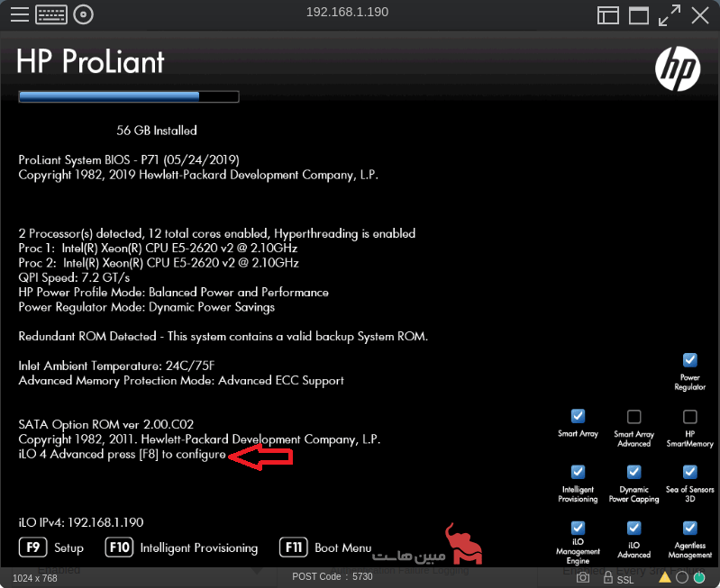The width and height of the screenshot is (720, 588).
Task: Click the HP ProLiant heading
Action: click(x=90, y=61)
